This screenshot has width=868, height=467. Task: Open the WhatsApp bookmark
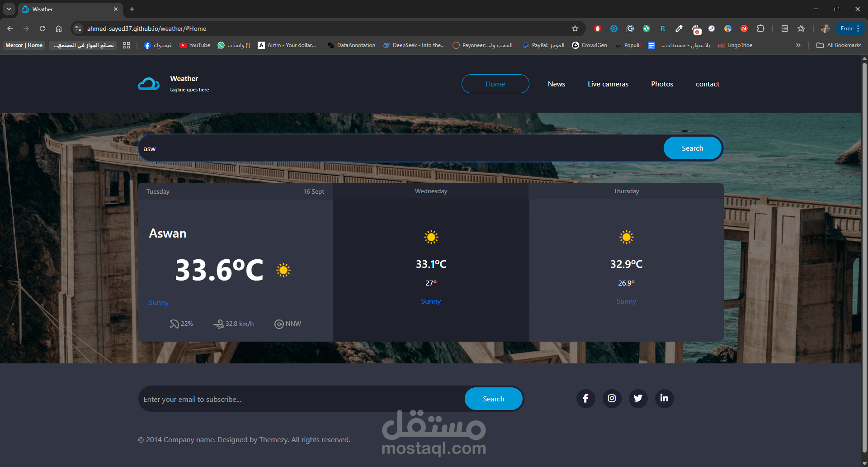tap(234, 45)
